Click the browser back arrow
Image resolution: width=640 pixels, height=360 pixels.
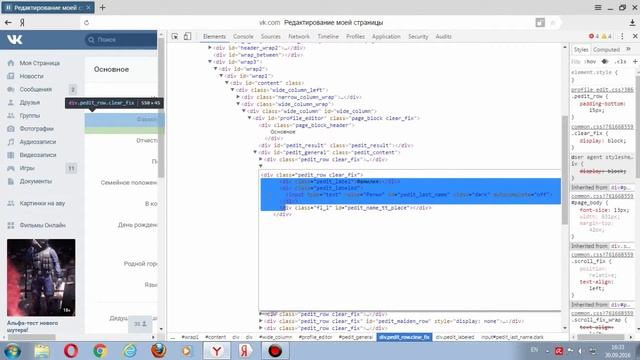[x=8, y=22]
